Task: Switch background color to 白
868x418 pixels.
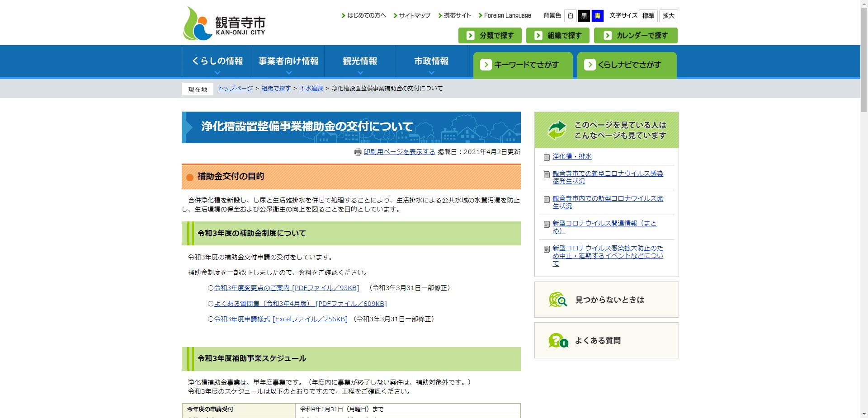Action: 570,15
